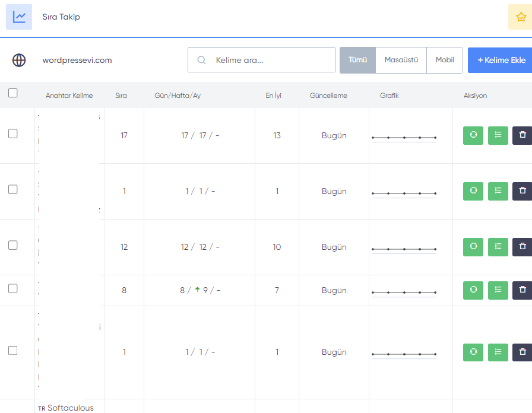
Task: Click the + Kelime Ekle button
Action: [501, 60]
